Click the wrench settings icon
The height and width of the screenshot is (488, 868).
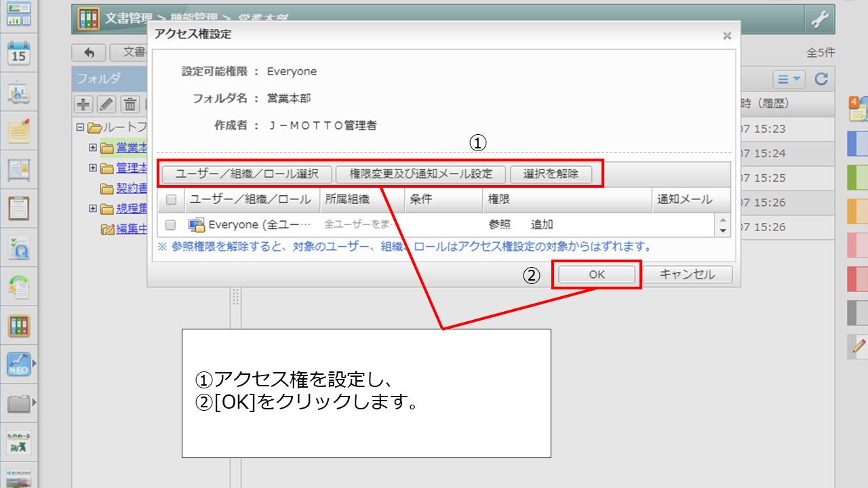[x=819, y=20]
